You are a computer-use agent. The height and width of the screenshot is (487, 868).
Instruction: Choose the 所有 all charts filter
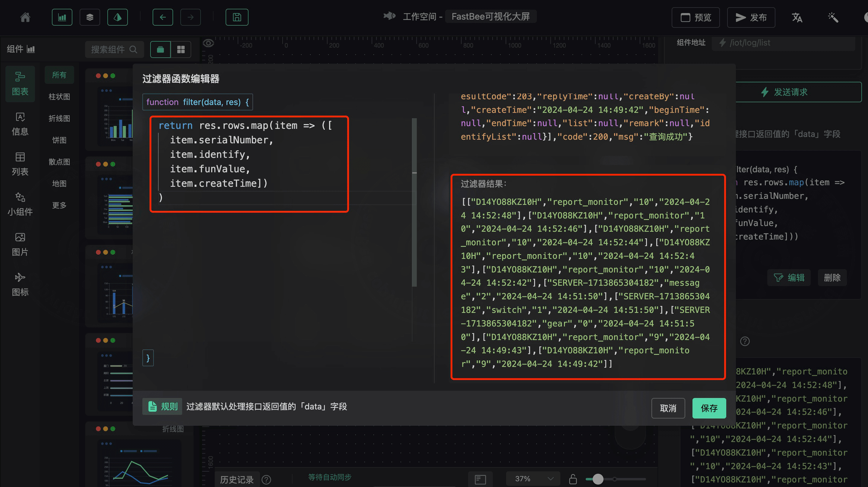pyautogui.click(x=59, y=75)
